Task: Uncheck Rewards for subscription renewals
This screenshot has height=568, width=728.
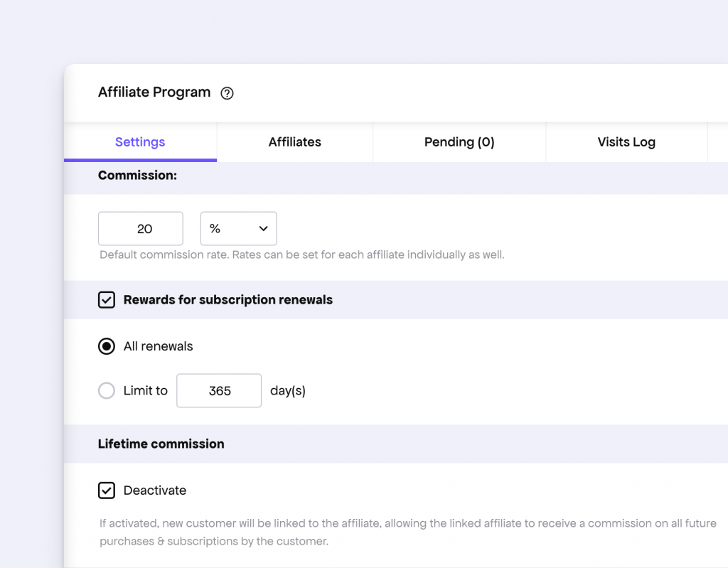Action: point(107,299)
